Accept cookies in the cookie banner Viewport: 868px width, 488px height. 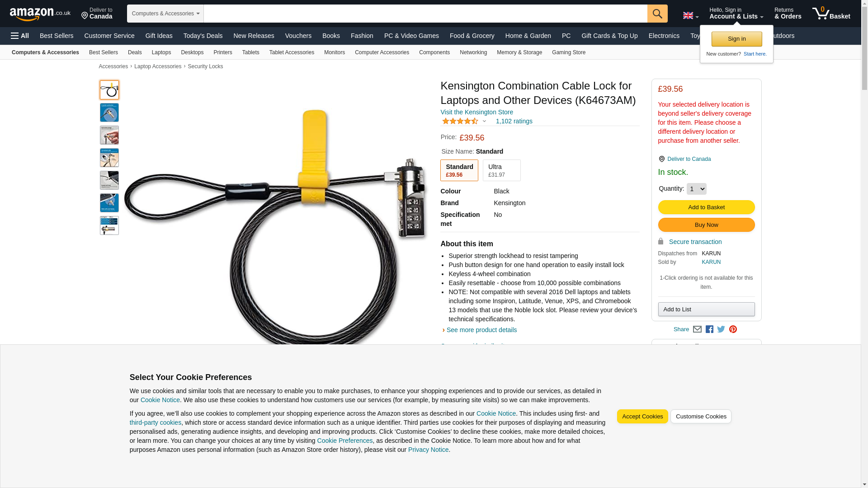click(642, 417)
